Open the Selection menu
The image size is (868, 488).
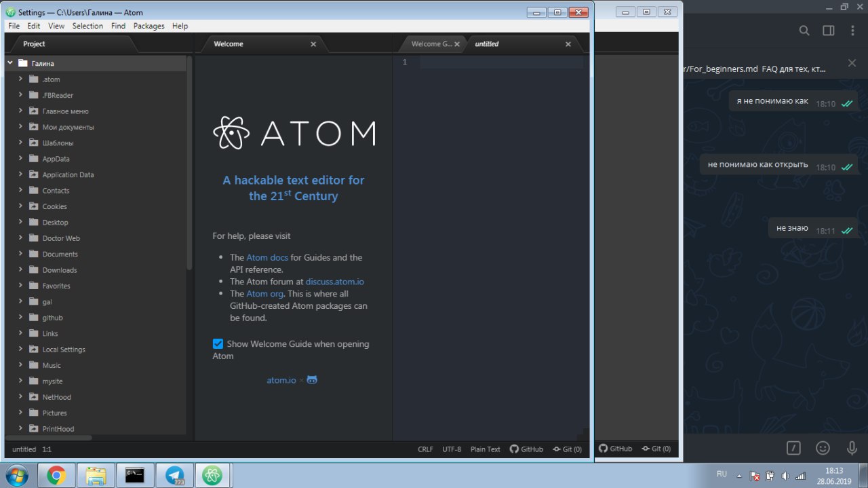point(87,26)
